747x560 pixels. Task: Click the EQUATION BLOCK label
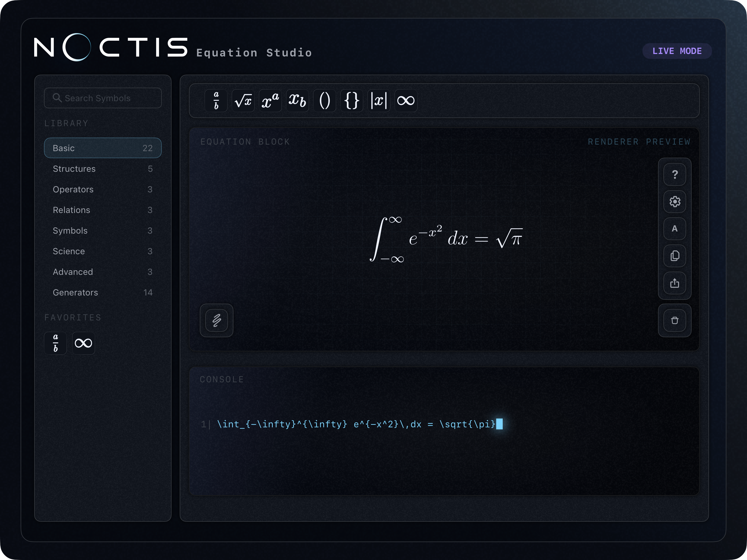(245, 141)
